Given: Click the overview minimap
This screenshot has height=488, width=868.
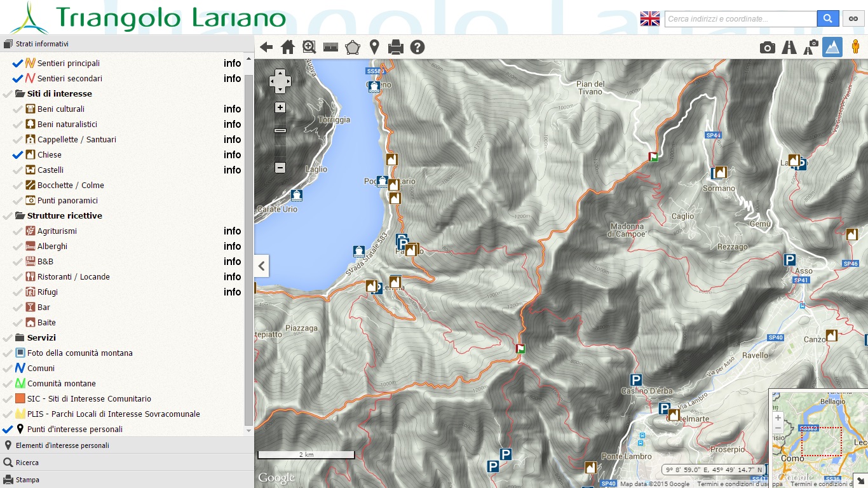Looking at the screenshot, I should 819,438.
